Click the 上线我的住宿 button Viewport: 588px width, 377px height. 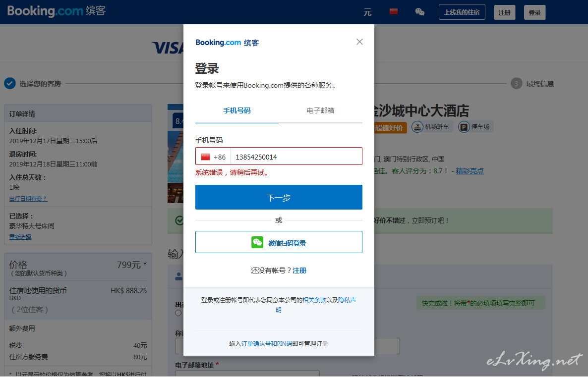[x=462, y=12]
